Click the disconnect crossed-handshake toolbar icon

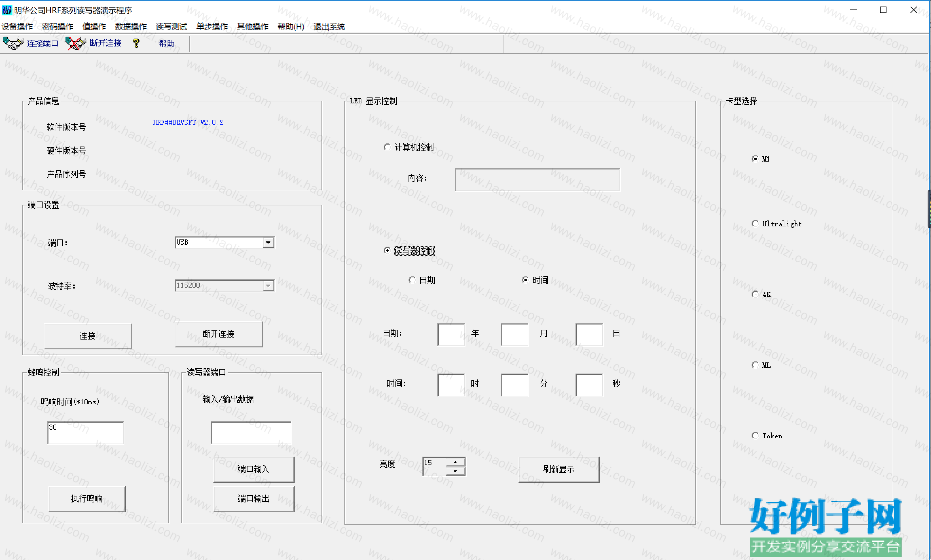(76, 43)
